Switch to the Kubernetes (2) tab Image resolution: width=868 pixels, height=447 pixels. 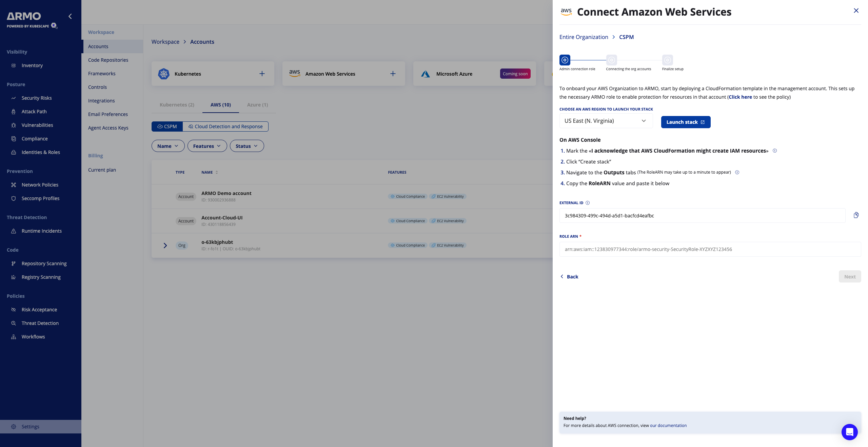pyautogui.click(x=177, y=105)
